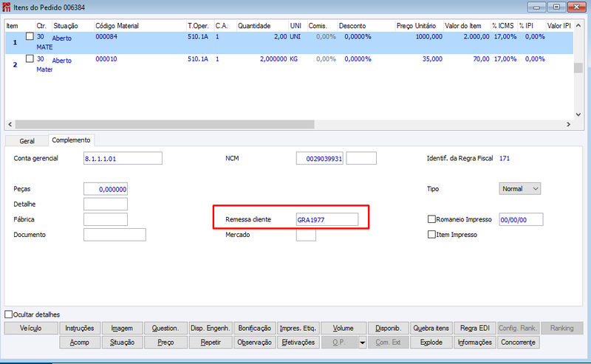Click the Question. button
591x364 pixels.
pyautogui.click(x=165, y=329)
